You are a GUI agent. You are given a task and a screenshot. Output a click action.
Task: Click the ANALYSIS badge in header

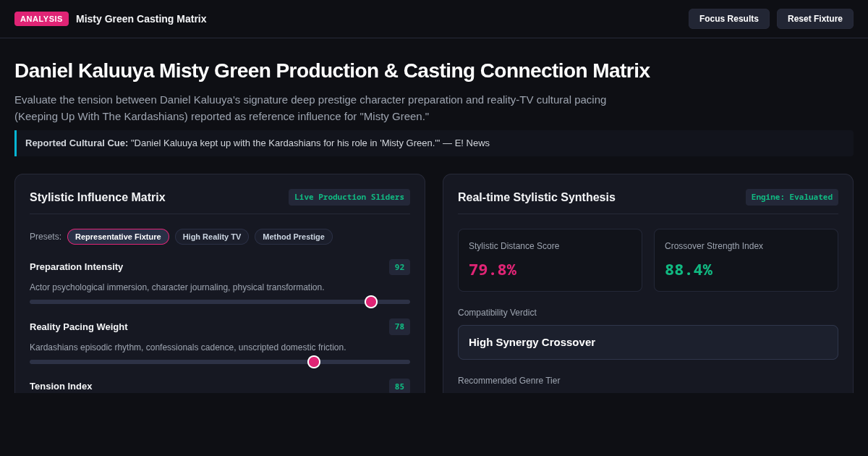click(41, 19)
